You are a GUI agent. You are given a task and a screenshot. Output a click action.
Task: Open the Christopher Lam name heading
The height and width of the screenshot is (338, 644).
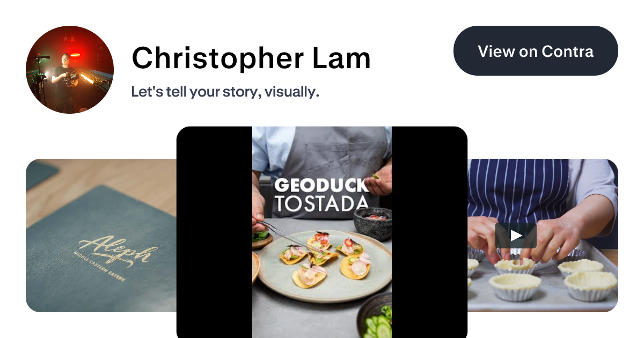[251, 58]
